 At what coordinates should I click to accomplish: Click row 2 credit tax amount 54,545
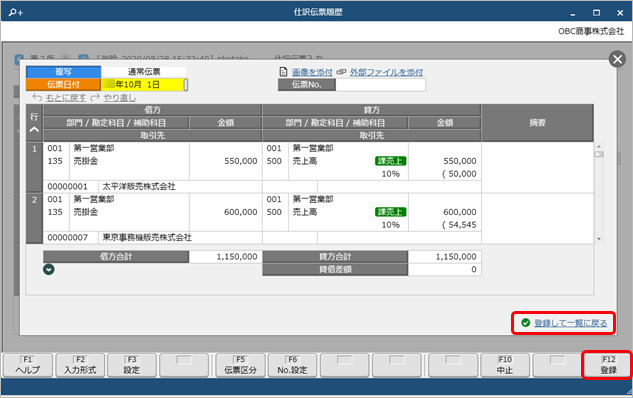coord(459,225)
